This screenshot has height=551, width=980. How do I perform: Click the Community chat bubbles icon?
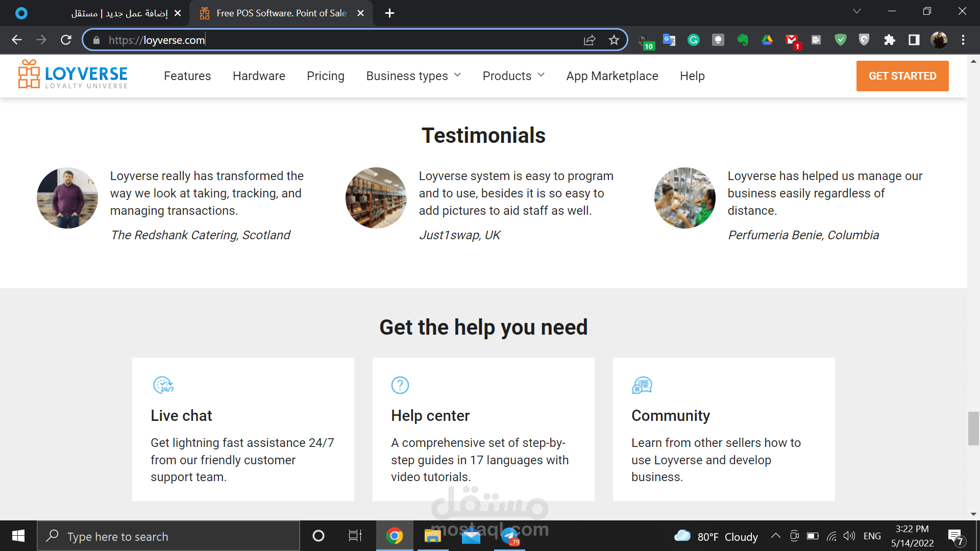(x=642, y=385)
